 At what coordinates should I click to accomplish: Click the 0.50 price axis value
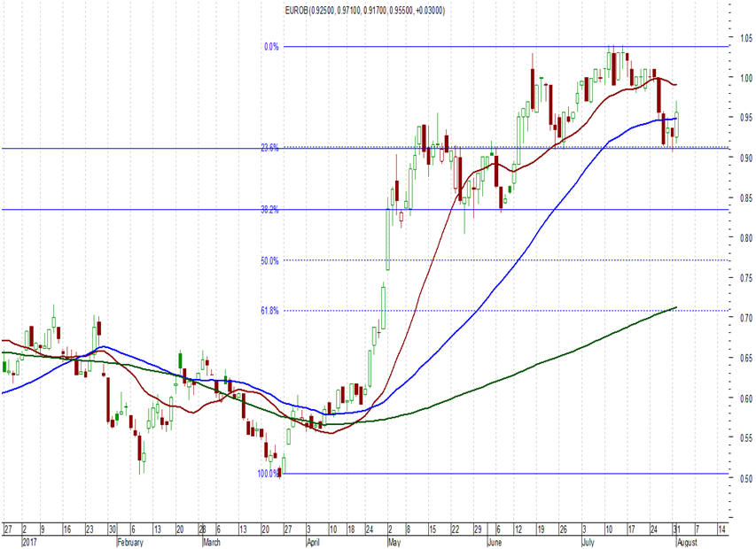[x=746, y=478]
